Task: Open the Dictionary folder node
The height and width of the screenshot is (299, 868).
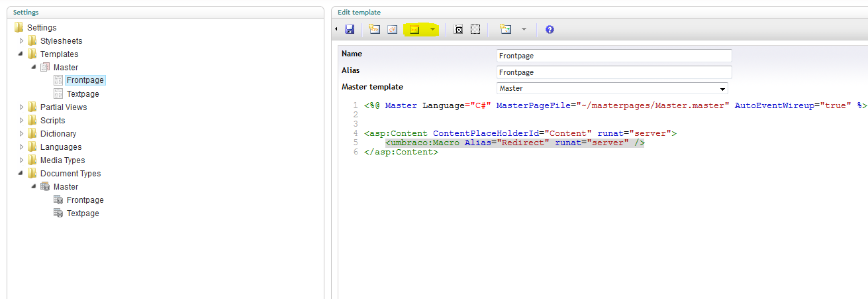Action: (x=58, y=134)
